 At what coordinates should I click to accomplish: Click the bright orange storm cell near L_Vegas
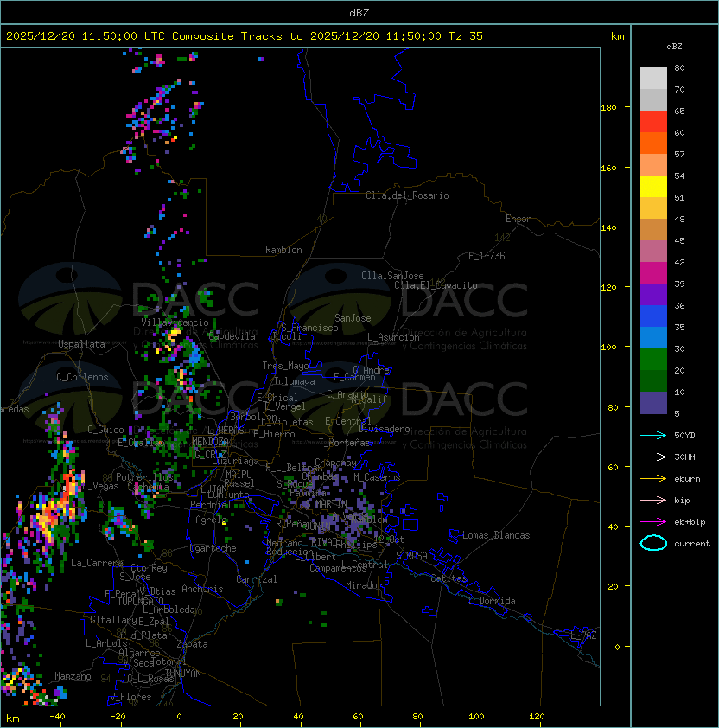click(71, 485)
